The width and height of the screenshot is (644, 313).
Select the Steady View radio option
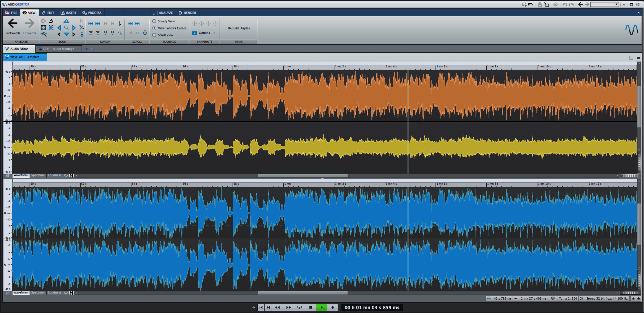164,21
